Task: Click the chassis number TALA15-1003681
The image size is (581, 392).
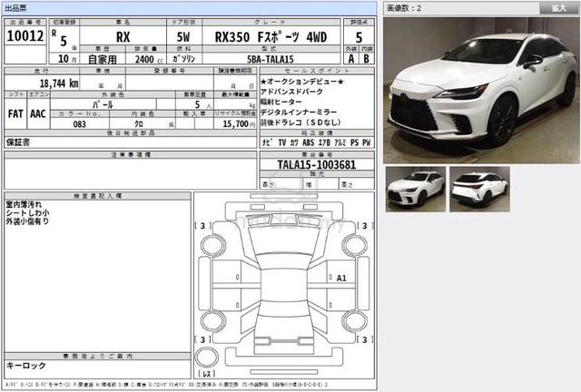Action: (317, 164)
